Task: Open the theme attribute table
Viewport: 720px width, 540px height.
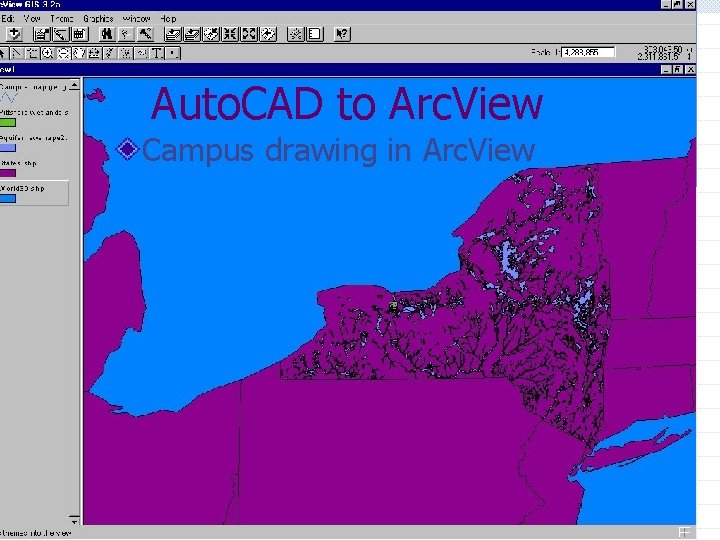Action: (79, 34)
